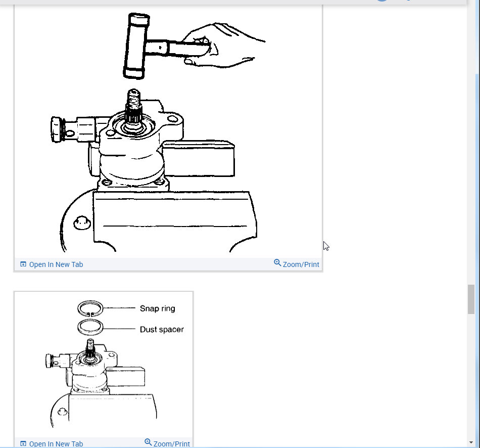Image resolution: width=480 pixels, height=448 pixels.
Task: Click the 'Dust spacer' label text
Action: tap(162, 329)
